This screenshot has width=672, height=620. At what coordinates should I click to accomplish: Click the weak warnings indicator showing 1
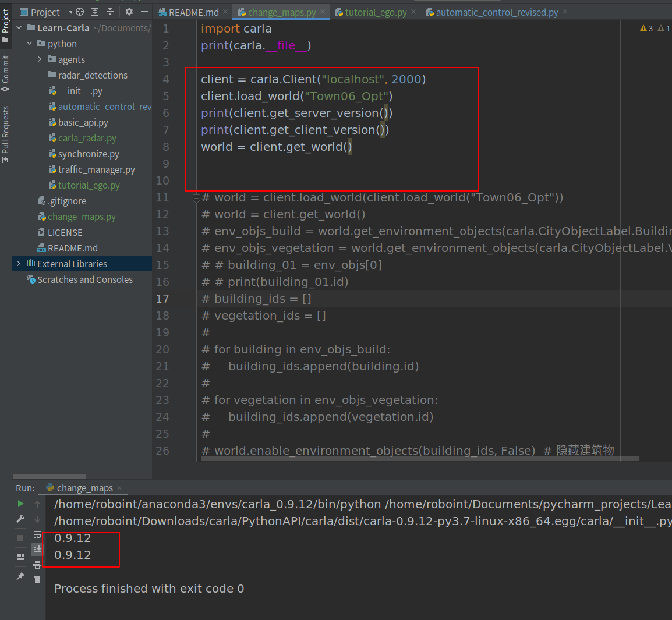click(664, 29)
